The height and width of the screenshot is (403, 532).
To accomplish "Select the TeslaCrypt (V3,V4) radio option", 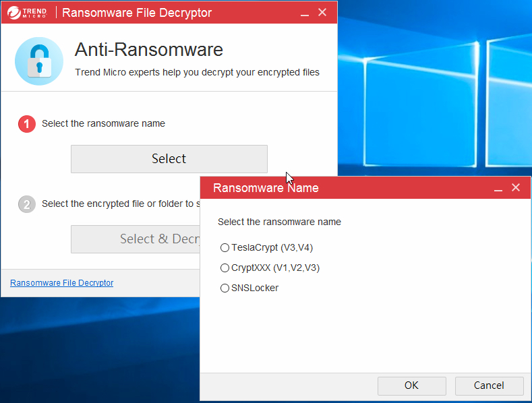I will pos(225,247).
